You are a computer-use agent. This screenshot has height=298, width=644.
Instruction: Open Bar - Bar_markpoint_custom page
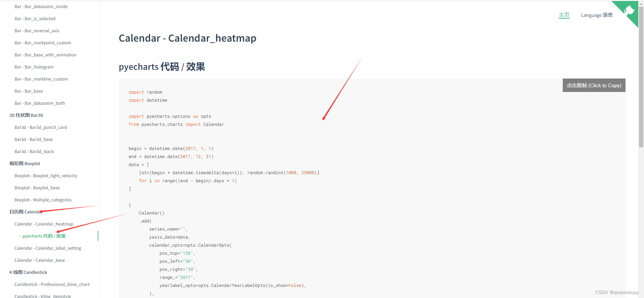(43, 43)
